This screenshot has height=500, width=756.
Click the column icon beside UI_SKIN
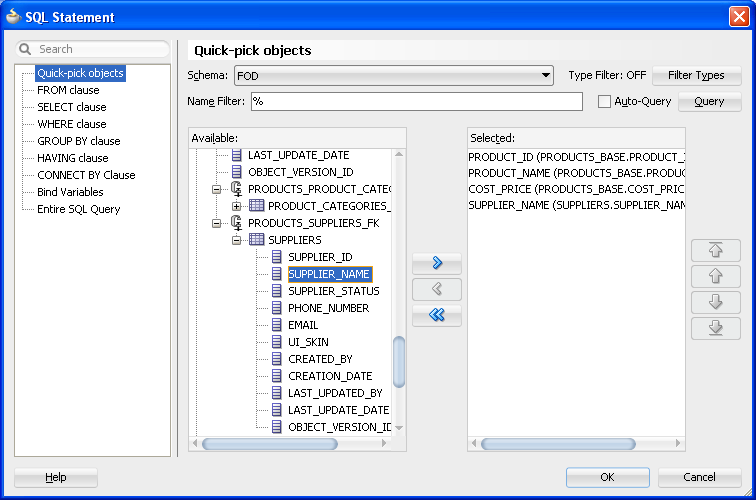[277, 342]
